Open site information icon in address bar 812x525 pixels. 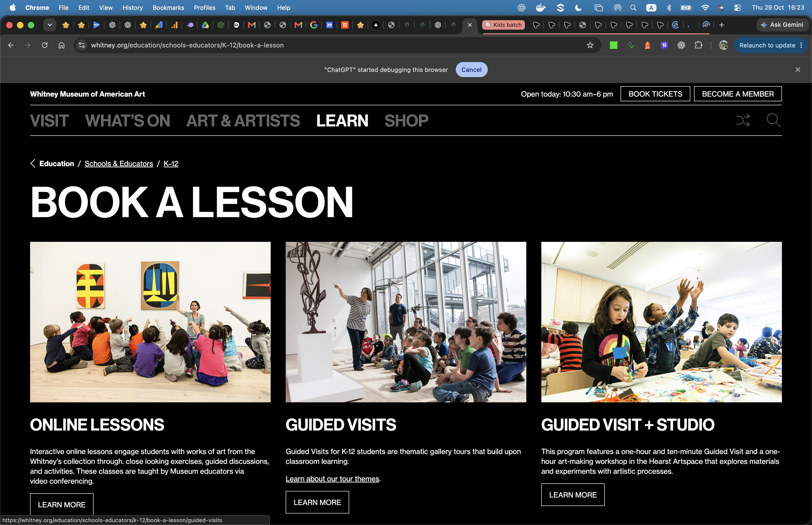click(x=82, y=45)
